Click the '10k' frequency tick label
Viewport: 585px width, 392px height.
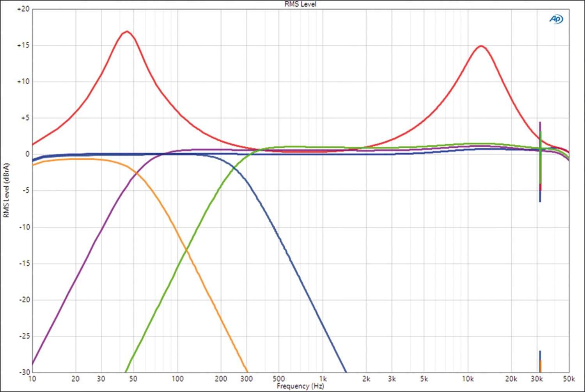pyautogui.click(x=468, y=379)
